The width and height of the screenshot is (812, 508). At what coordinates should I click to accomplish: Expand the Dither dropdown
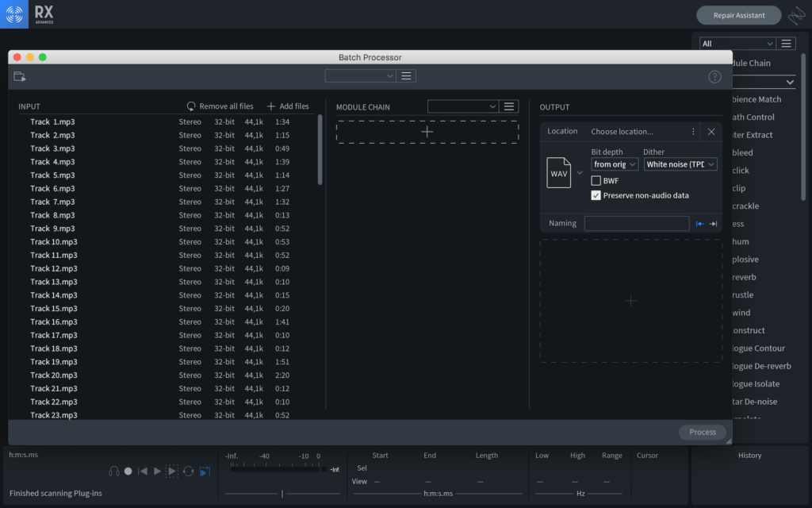(680, 164)
